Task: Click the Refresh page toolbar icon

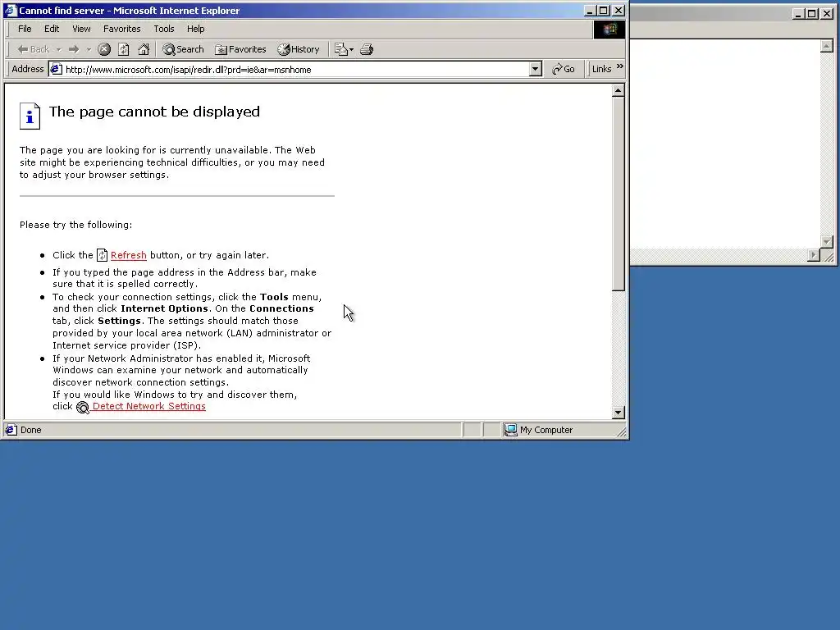Action: (x=124, y=49)
